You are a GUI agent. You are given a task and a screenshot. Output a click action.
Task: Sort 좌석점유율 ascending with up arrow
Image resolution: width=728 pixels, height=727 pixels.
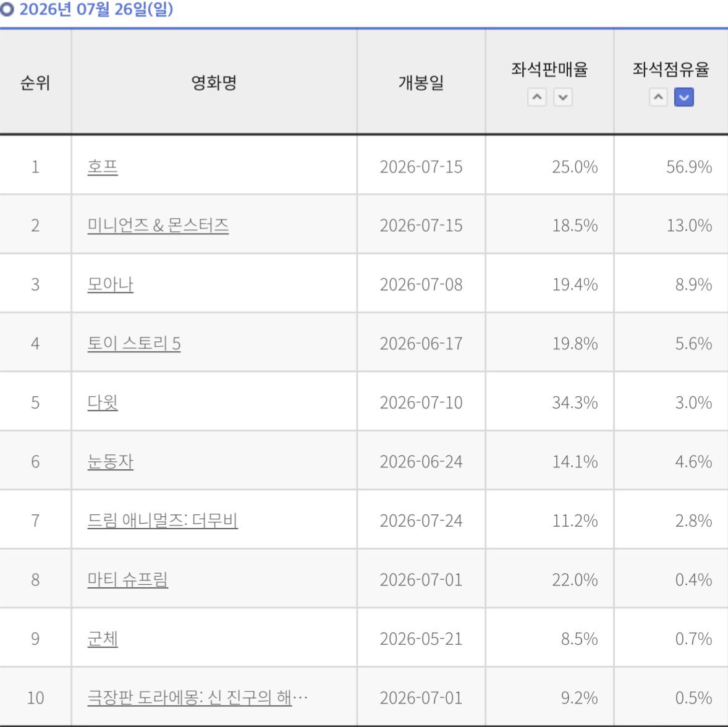pyautogui.click(x=658, y=97)
